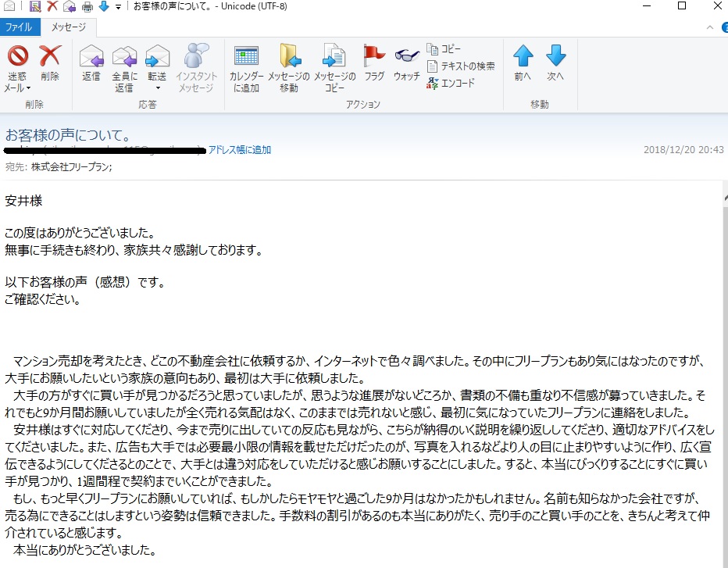The height and width of the screenshot is (568, 728).
Task: Open テキストの検索 to find text
Action: (x=461, y=66)
